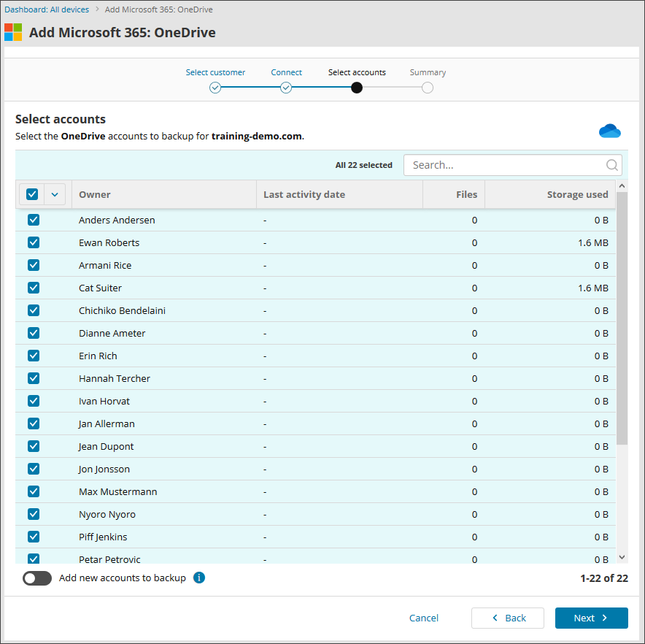Click the Select accounts step label

coord(357,72)
